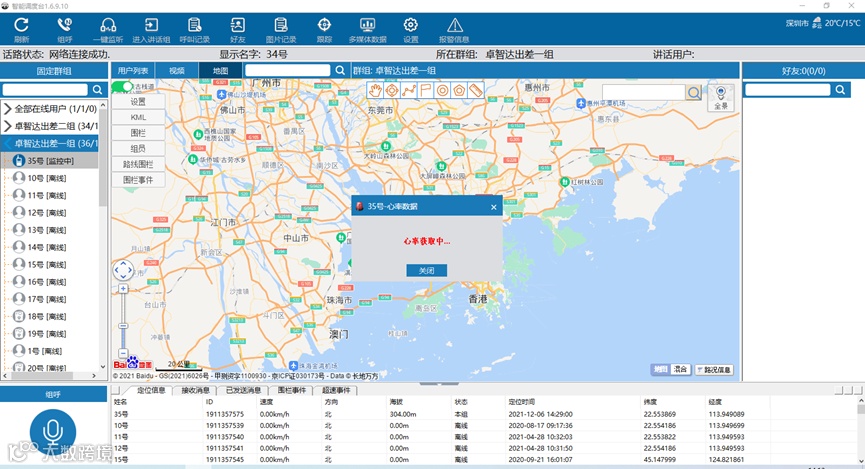
Task: Click 路线围栏 route fence button
Action: click(x=138, y=164)
